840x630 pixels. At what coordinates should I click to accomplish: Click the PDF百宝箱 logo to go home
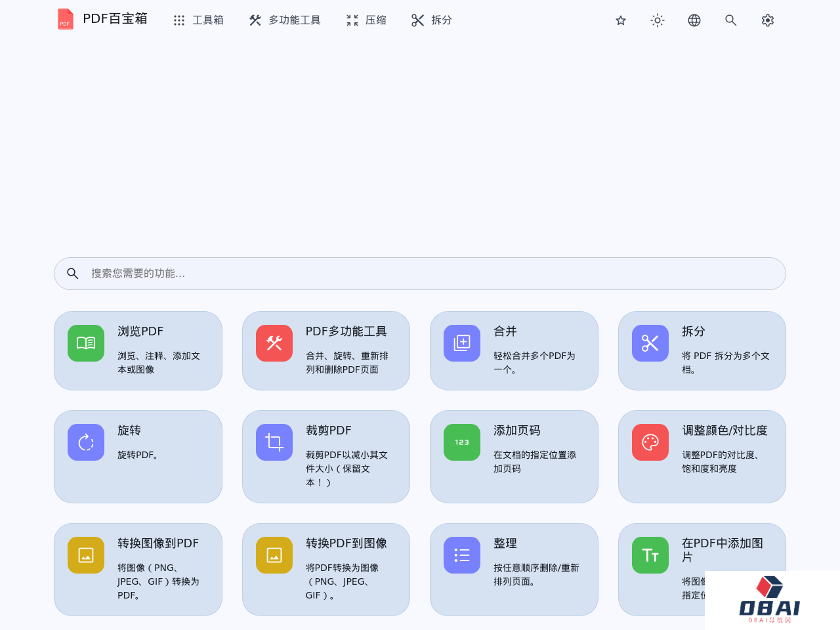point(102,18)
